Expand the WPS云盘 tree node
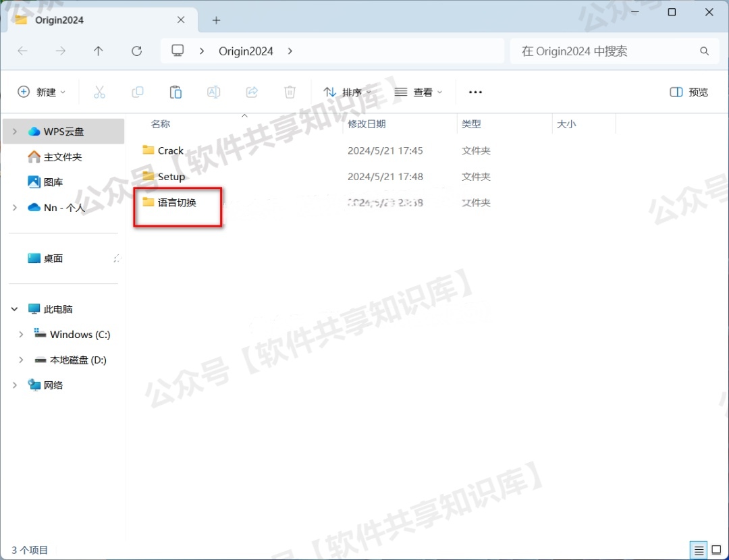 (14, 132)
